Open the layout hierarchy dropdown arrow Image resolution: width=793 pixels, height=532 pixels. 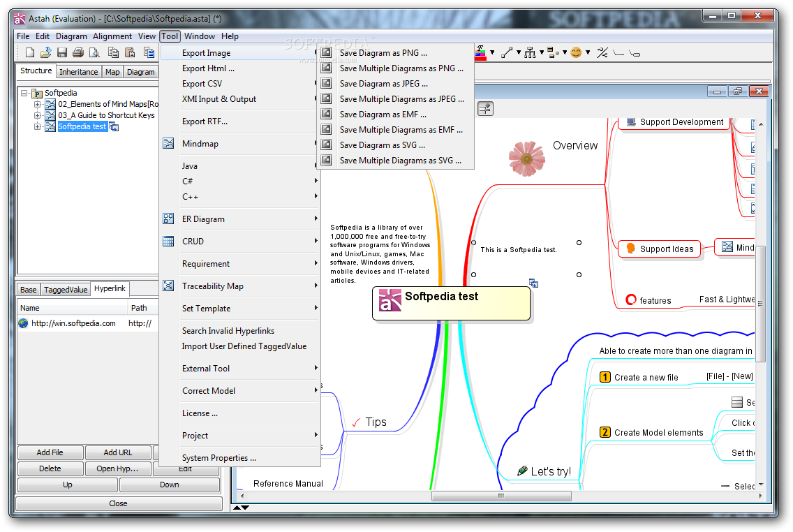coord(542,52)
